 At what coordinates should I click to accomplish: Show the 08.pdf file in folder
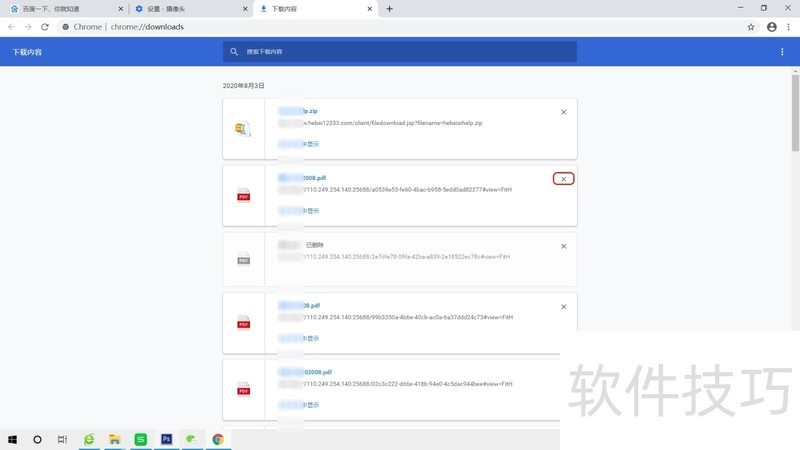coord(298,338)
